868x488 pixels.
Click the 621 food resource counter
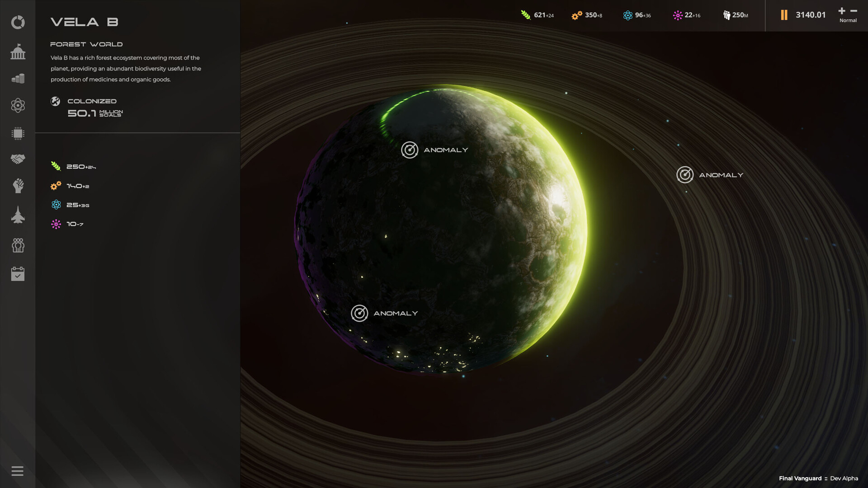[x=538, y=15]
